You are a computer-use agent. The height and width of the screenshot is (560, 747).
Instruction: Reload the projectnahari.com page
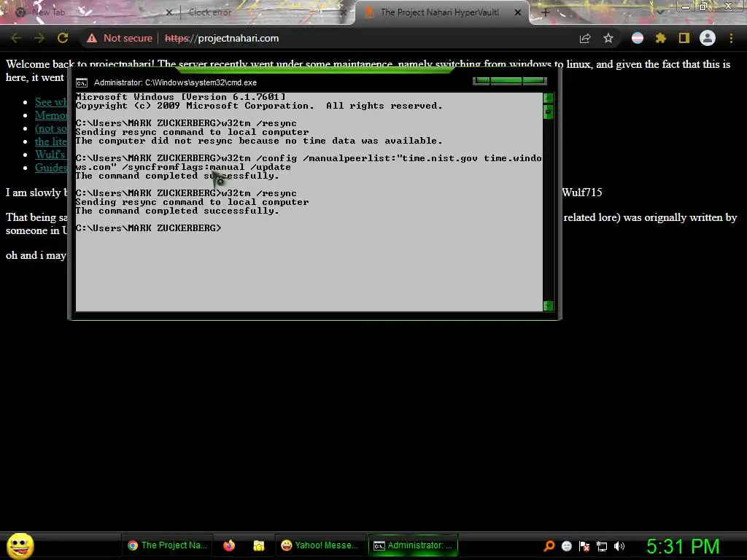tap(63, 38)
